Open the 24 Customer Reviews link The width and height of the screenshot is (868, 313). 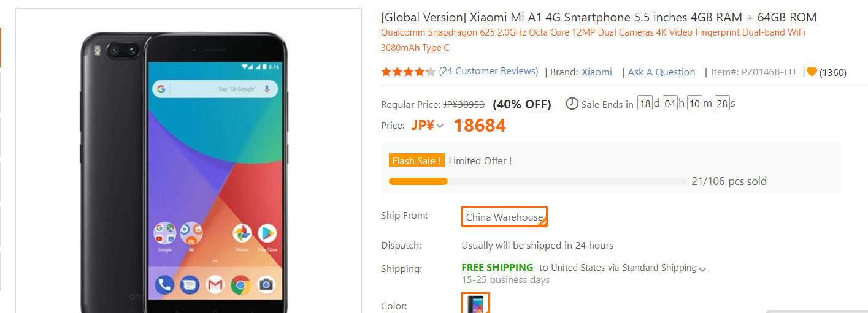489,71
